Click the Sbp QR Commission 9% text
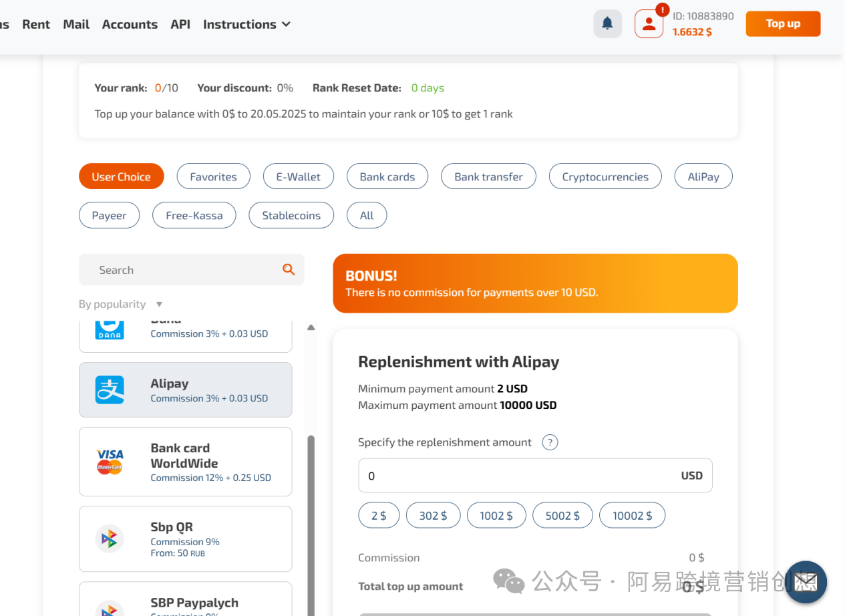Viewport: 845px width, 616px height. (185, 542)
